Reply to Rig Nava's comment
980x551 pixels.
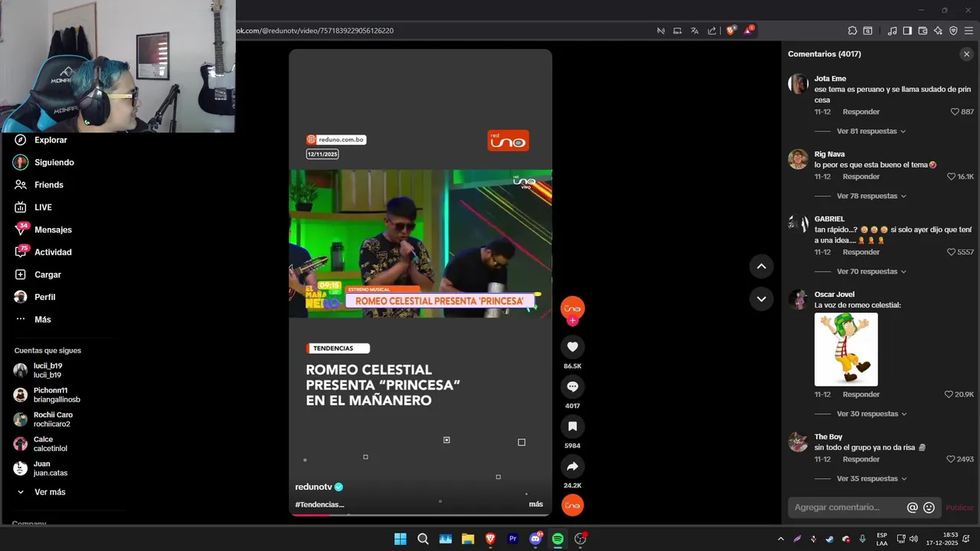coord(861,177)
